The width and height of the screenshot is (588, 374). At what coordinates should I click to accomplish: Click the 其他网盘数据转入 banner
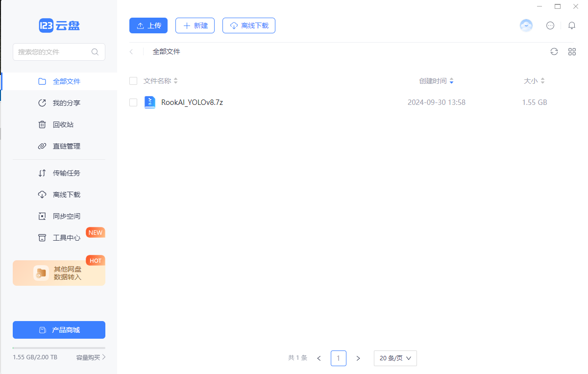(x=59, y=273)
